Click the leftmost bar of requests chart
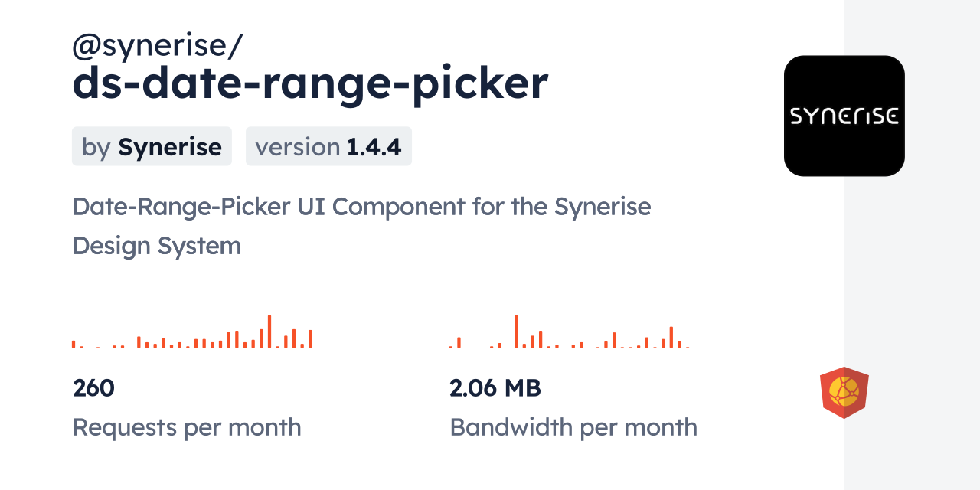Image resolution: width=980 pixels, height=490 pixels. pos(73,344)
